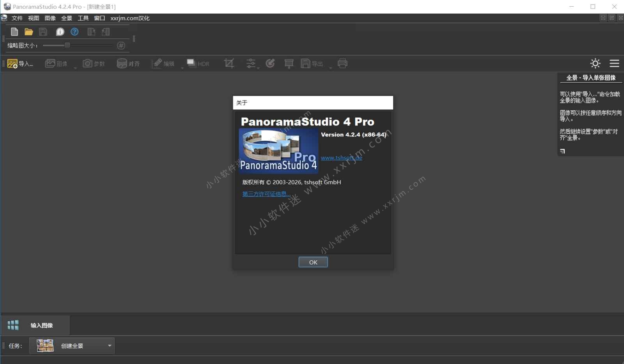Click the 全景 - 导入单张图像 help panel header
Image resolution: width=624 pixels, height=364 pixels.
591,78
